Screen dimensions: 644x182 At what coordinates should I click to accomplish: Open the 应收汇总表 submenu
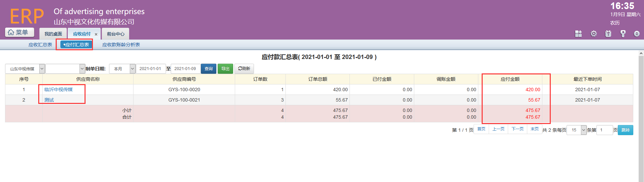[40, 45]
